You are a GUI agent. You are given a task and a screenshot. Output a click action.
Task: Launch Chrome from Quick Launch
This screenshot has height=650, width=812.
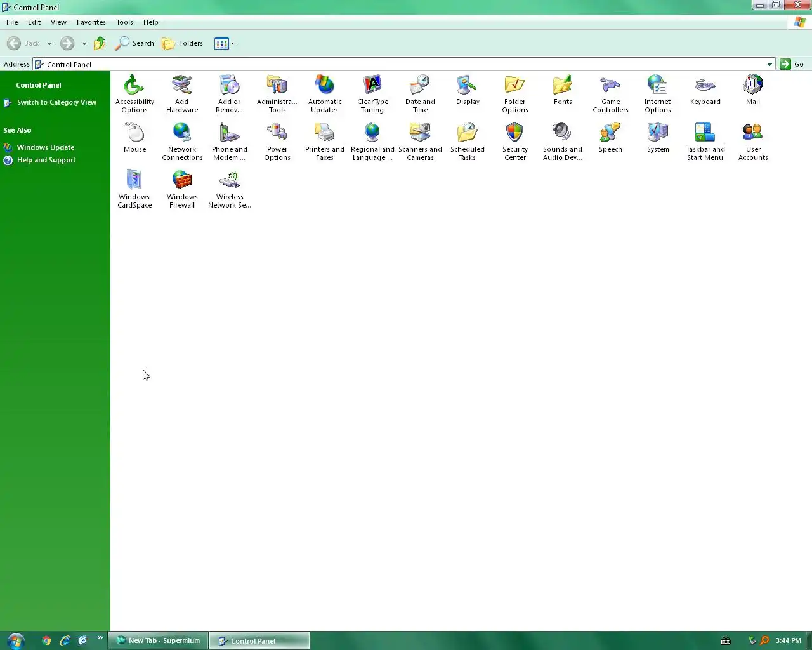46,640
